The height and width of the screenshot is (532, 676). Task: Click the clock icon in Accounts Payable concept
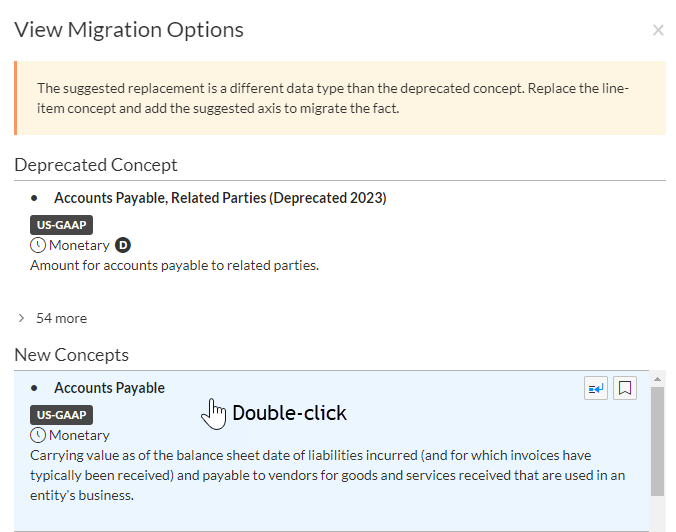38,435
